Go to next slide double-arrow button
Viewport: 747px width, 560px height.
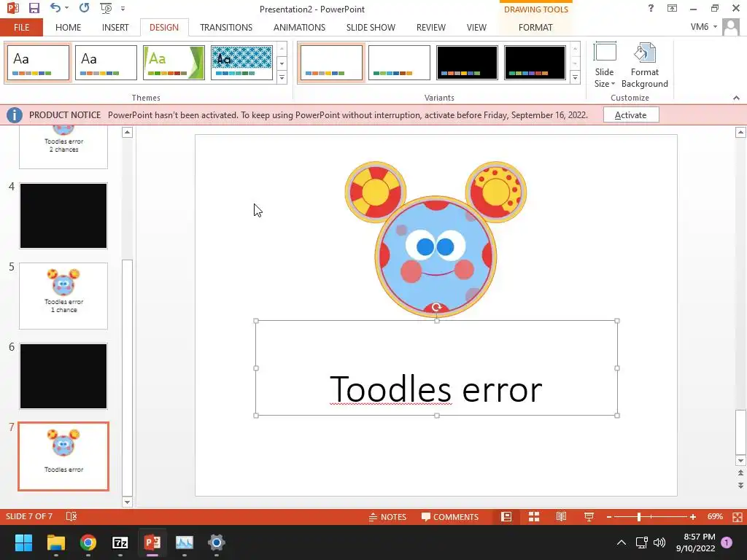point(740,485)
